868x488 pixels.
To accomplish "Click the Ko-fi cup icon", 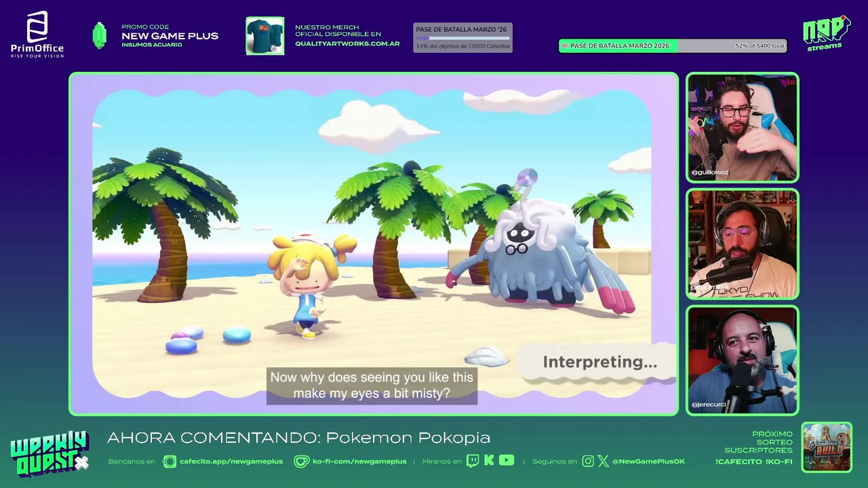I will (x=302, y=462).
